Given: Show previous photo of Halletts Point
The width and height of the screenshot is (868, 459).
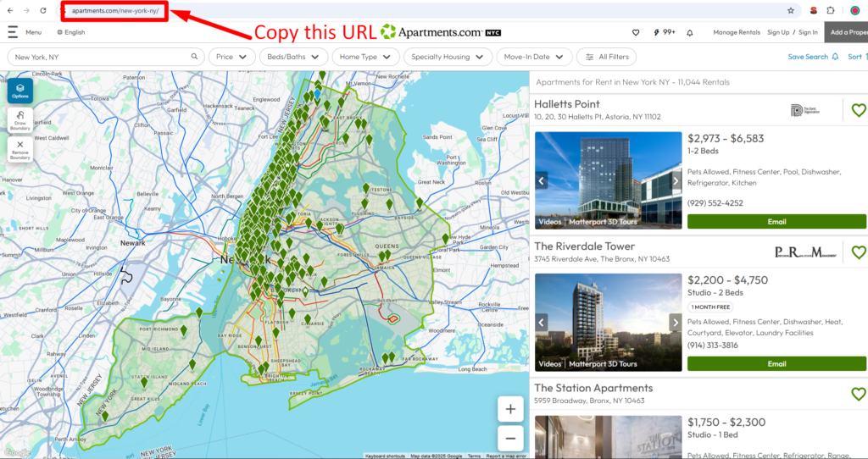Looking at the screenshot, I should (542, 180).
